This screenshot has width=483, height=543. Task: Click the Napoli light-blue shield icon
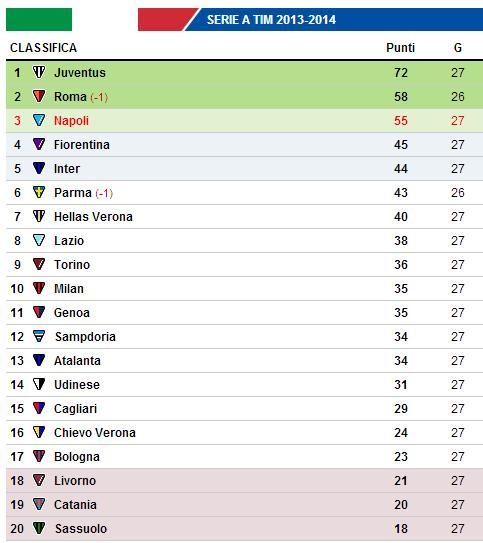[x=39, y=120]
